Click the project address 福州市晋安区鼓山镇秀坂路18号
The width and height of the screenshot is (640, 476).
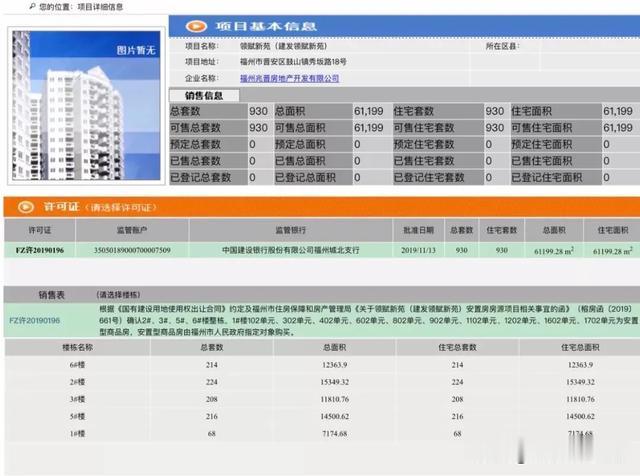click(x=293, y=62)
